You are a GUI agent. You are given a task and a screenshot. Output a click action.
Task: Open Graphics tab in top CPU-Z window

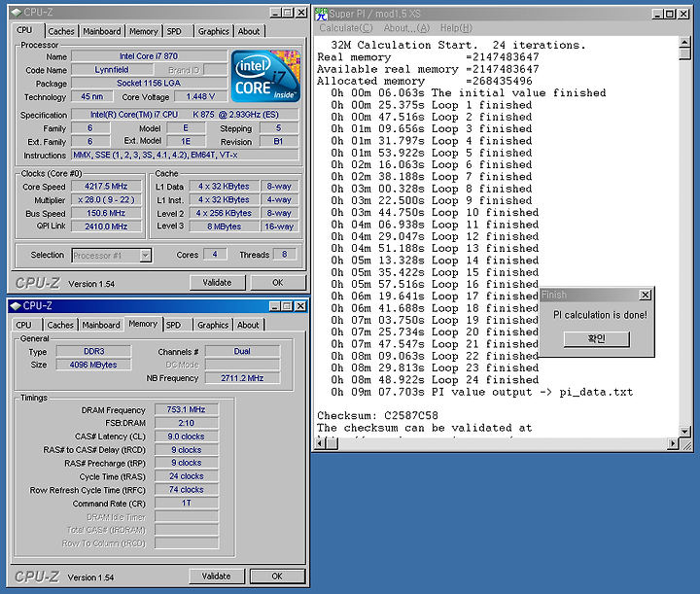(x=213, y=31)
